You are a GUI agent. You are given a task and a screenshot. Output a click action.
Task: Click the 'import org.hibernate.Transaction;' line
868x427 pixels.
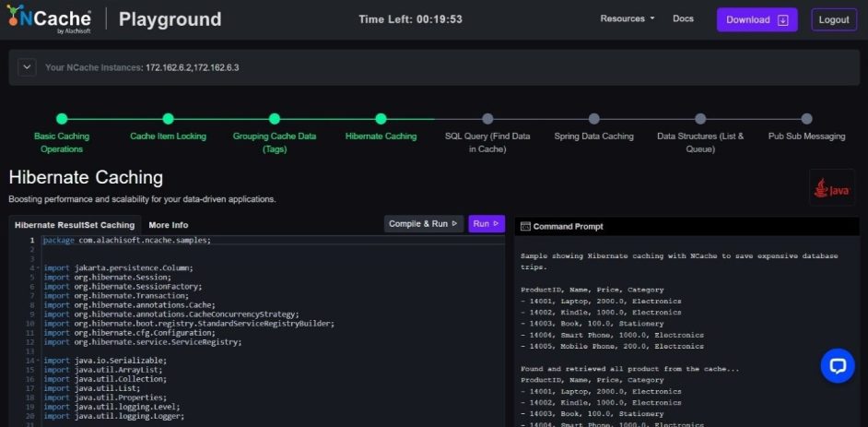116,296
